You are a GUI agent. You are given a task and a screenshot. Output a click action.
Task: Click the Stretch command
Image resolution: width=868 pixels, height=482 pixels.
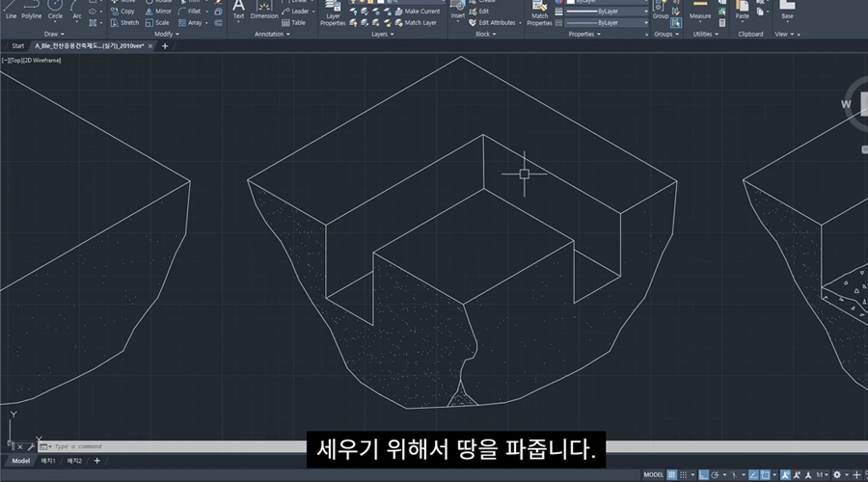point(124,23)
